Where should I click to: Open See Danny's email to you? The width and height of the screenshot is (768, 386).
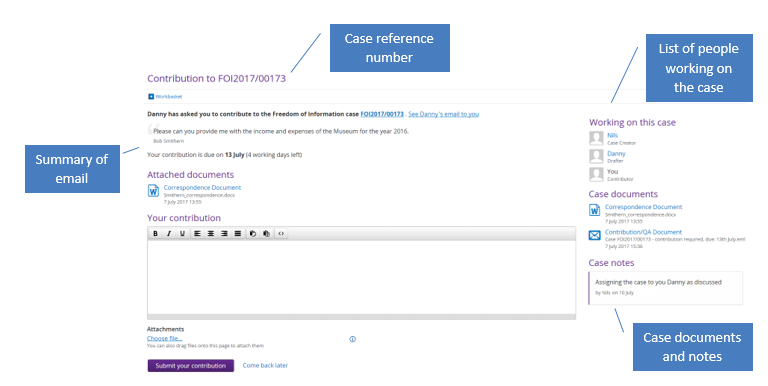(x=444, y=114)
